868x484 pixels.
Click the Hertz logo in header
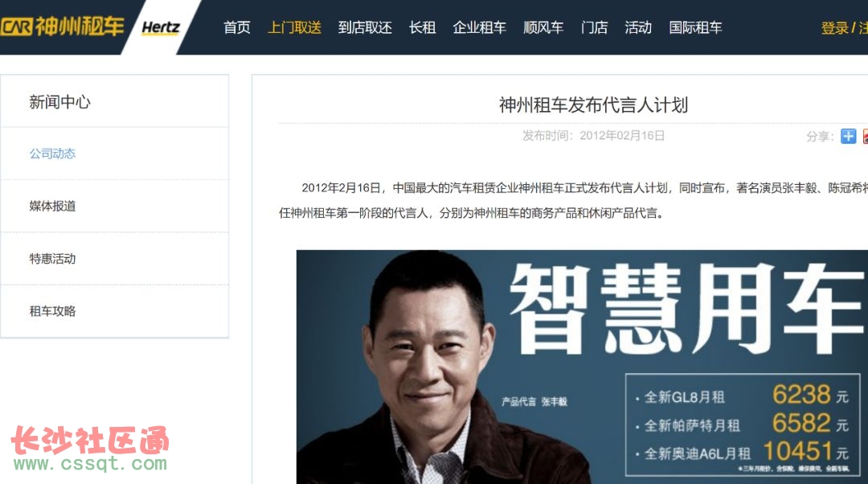click(x=161, y=27)
